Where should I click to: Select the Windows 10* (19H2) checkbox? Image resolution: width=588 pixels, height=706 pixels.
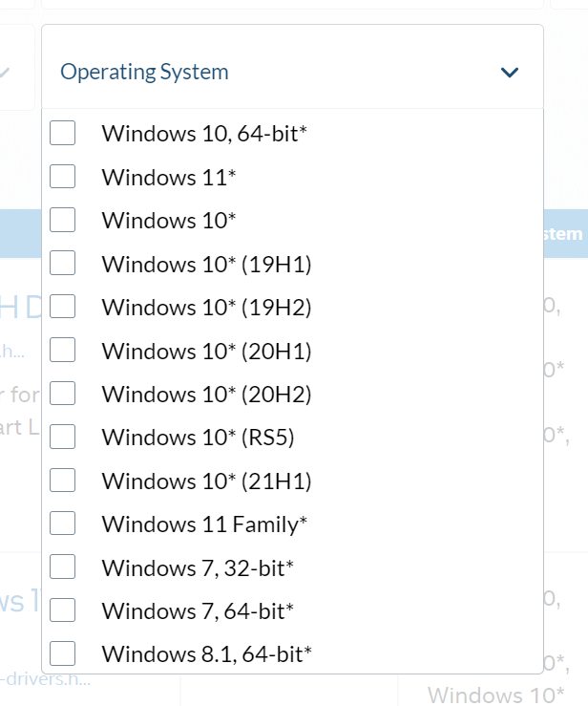coord(63,307)
